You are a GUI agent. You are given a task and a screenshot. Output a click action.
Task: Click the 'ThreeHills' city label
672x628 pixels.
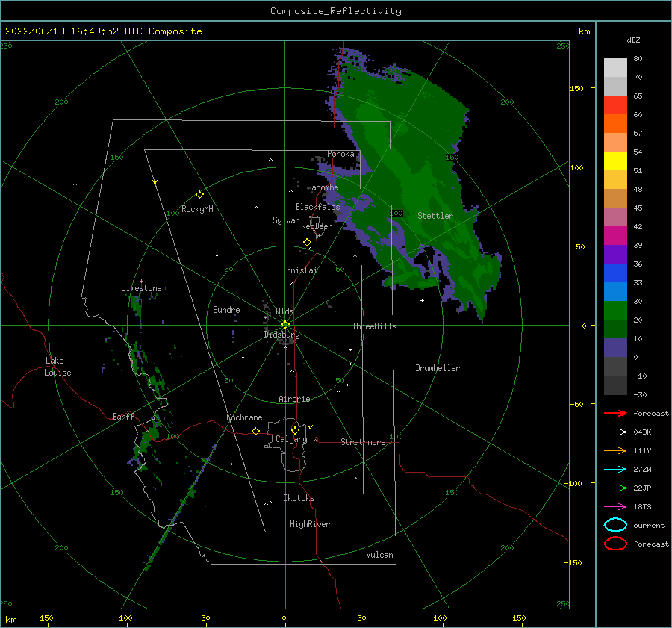[375, 326]
